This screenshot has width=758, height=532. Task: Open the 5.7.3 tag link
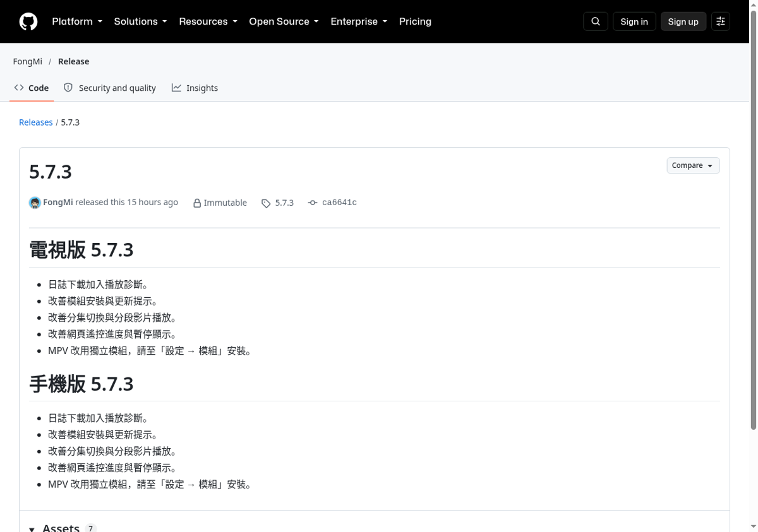pos(284,203)
